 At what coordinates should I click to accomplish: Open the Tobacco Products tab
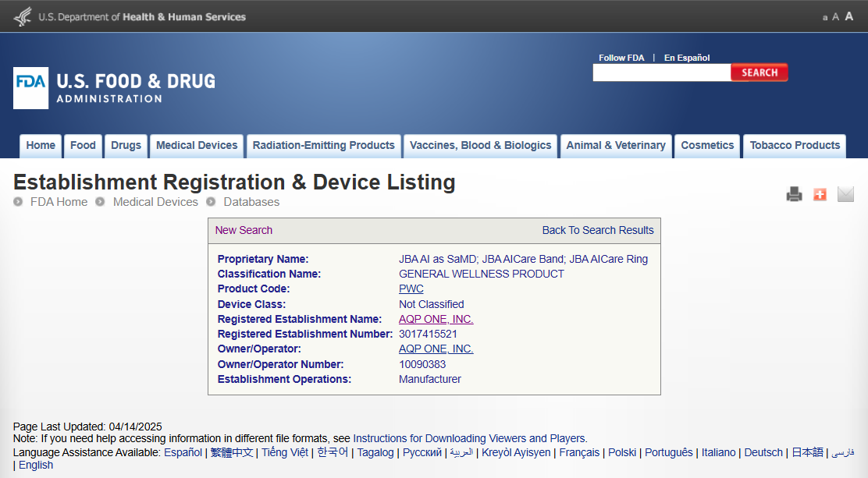tap(795, 146)
